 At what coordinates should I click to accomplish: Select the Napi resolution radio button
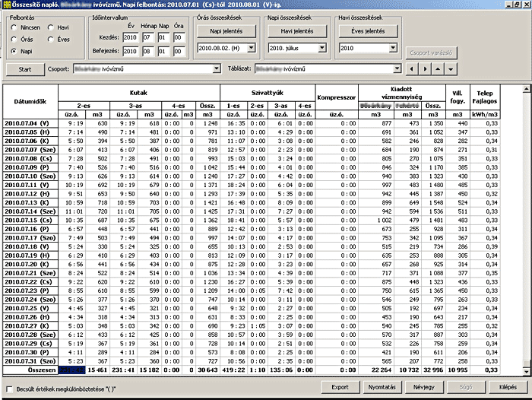pyautogui.click(x=14, y=51)
